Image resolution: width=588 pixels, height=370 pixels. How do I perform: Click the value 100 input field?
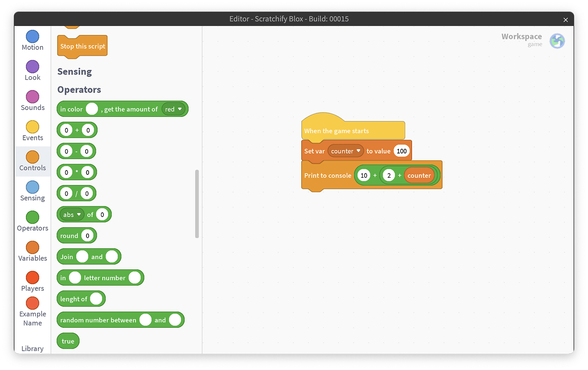401,151
